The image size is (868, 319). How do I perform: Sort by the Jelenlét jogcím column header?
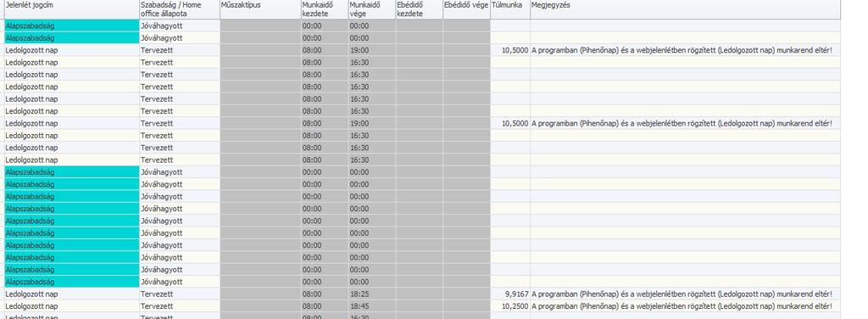[71, 9]
